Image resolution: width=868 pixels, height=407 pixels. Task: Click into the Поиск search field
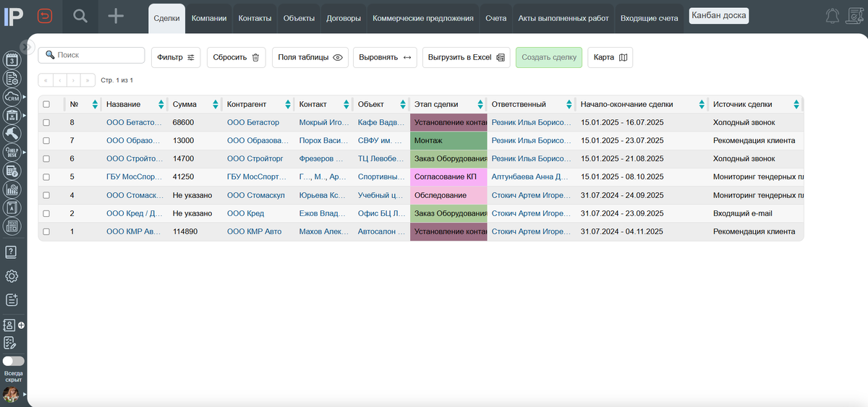point(92,55)
